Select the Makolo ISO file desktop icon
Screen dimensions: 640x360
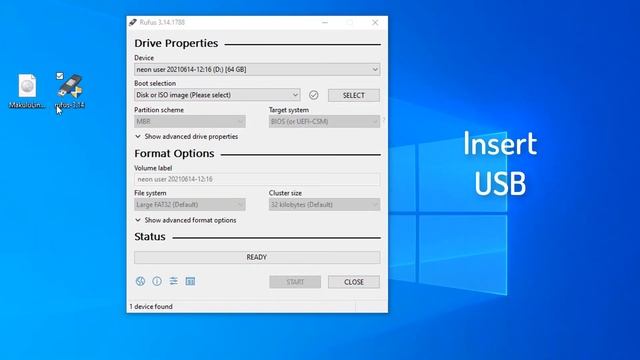click(27, 91)
